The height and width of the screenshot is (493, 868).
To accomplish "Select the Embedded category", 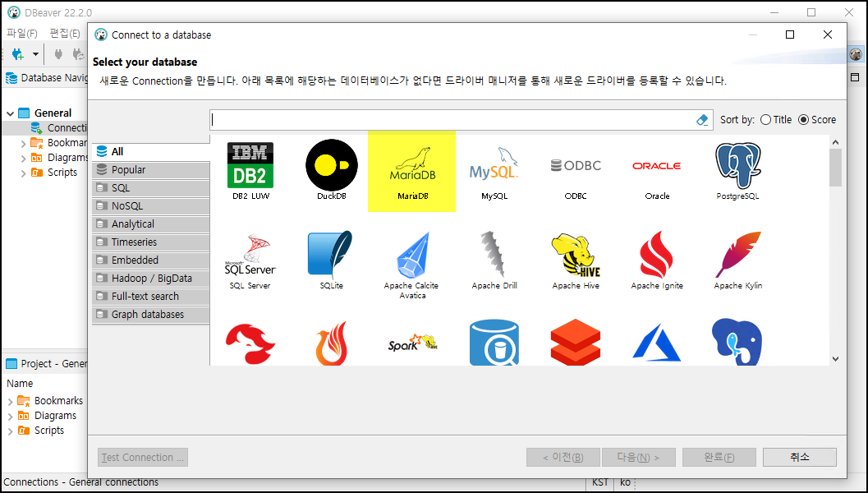I will point(150,260).
